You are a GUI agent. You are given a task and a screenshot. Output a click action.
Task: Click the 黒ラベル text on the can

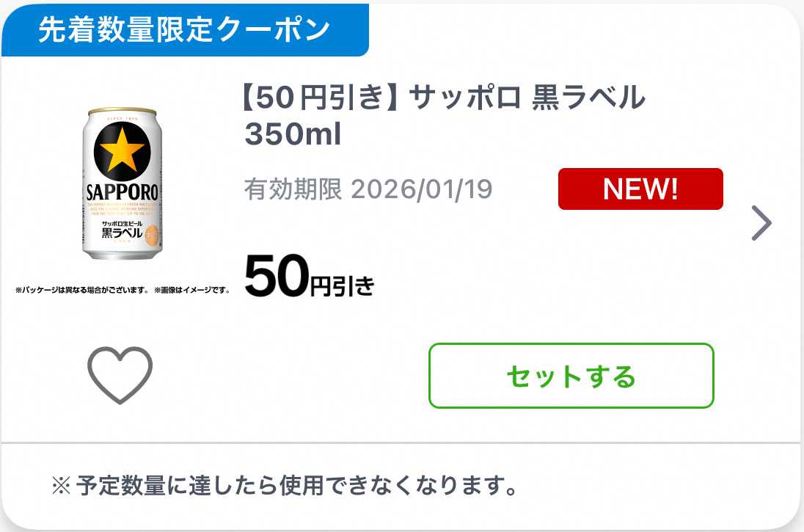pyautogui.click(x=122, y=233)
